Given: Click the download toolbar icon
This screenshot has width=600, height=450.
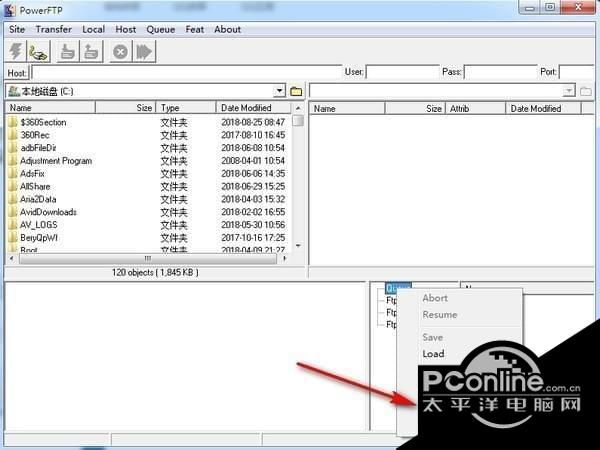Looking at the screenshot, I should point(68,51).
